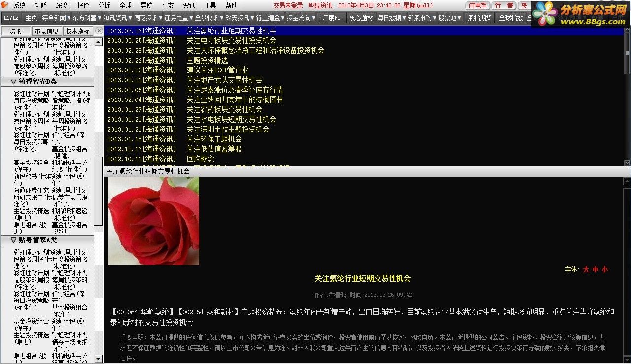Screen dimensions: 631x364
Task: Open news 回购概念
Action: (x=200, y=159)
